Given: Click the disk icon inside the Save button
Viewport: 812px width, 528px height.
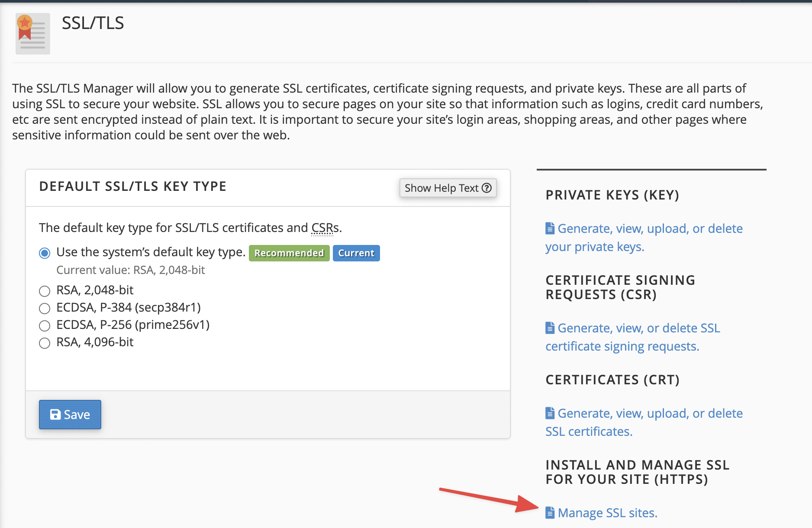Looking at the screenshot, I should point(55,414).
